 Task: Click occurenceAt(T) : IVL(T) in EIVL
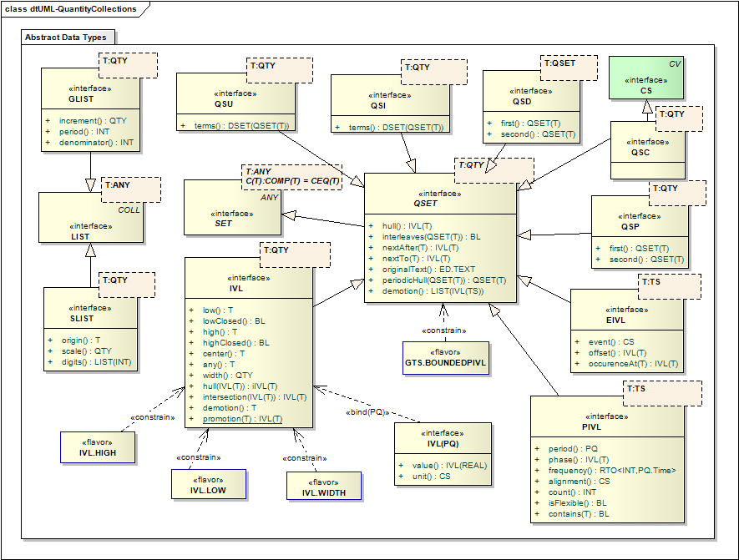click(x=633, y=363)
